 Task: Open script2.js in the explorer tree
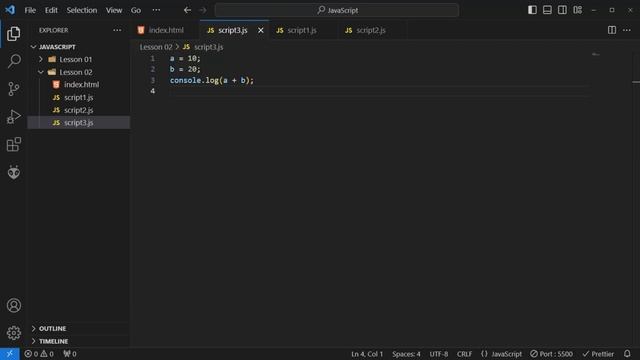tap(78, 110)
